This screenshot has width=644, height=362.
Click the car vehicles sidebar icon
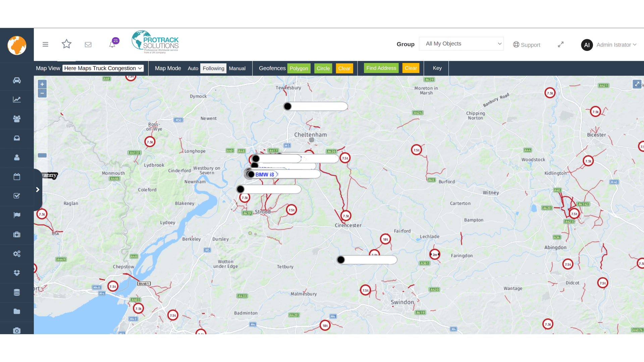pos(17,80)
